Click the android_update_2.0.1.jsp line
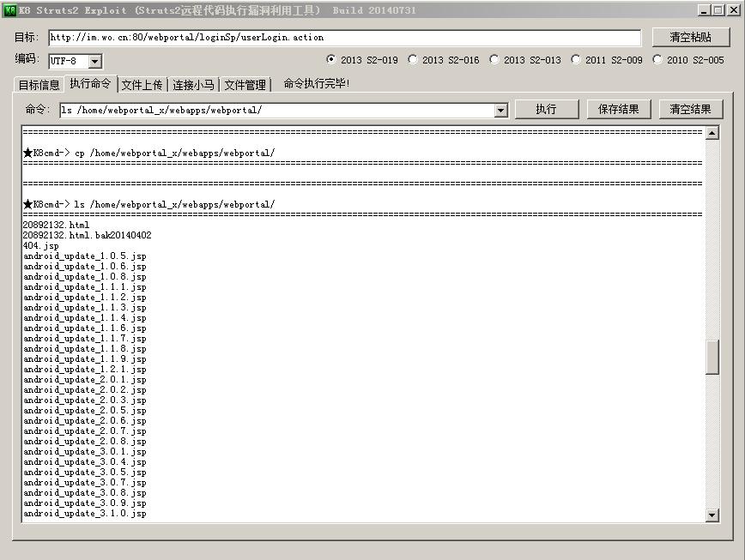Image resolution: width=745 pixels, height=560 pixels. click(85, 380)
